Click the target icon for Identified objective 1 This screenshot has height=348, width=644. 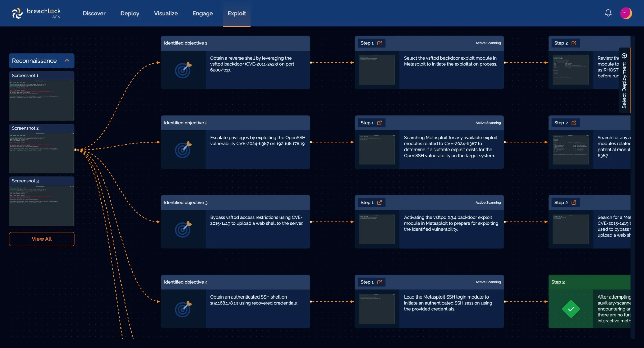coord(183,71)
